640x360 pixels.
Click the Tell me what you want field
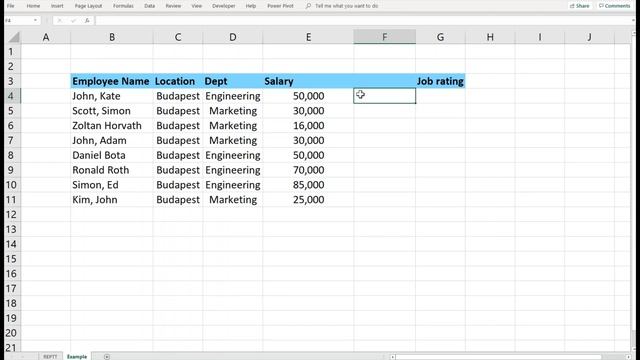(346, 6)
